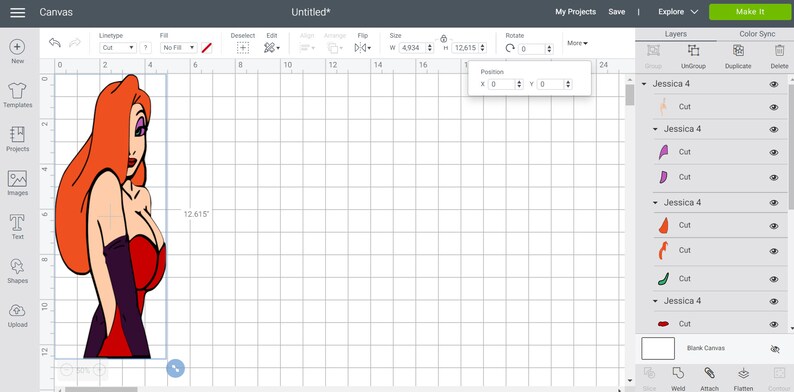Open the Images library

point(17,183)
